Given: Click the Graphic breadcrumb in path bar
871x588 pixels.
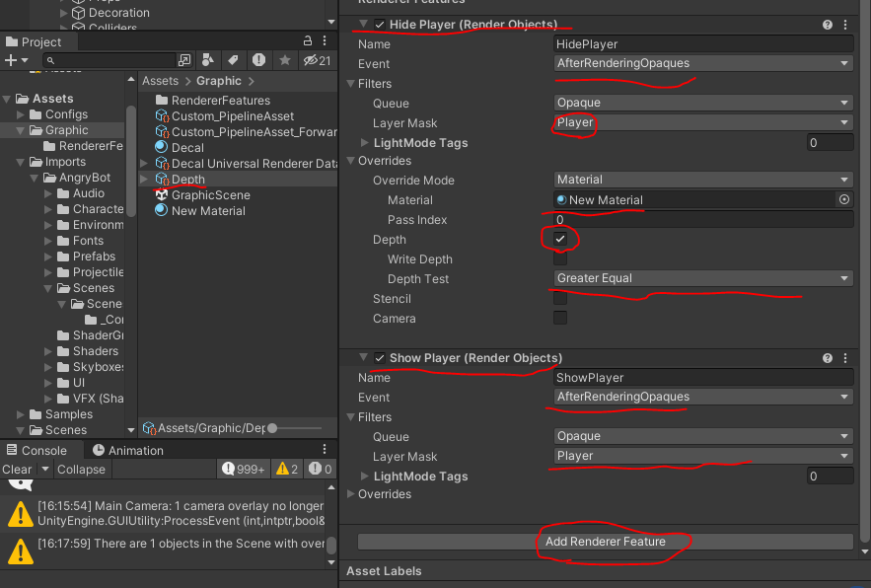Looking at the screenshot, I should point(219,81).
